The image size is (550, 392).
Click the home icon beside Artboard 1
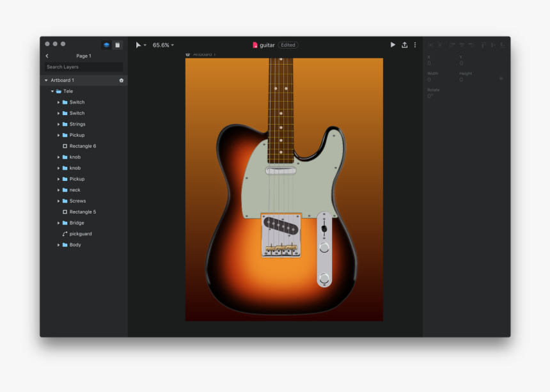122,79
